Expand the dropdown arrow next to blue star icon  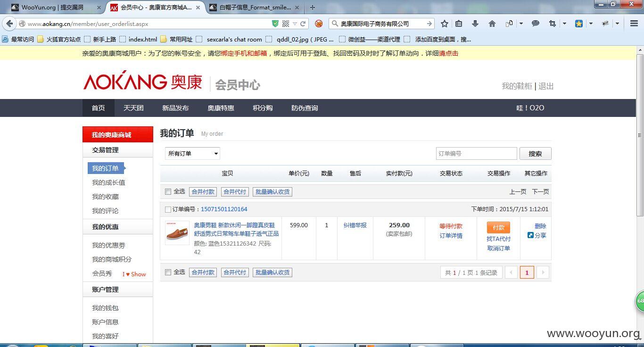coord(591,24)
